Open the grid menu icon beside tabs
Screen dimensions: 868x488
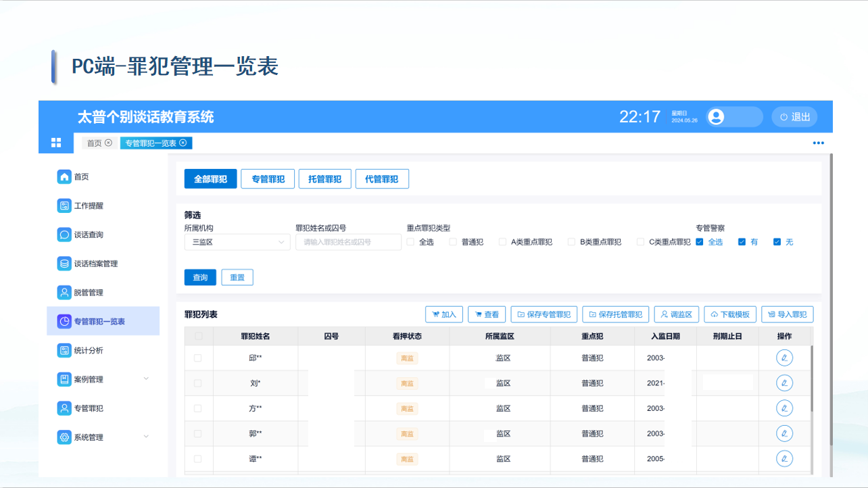[56, 143]
